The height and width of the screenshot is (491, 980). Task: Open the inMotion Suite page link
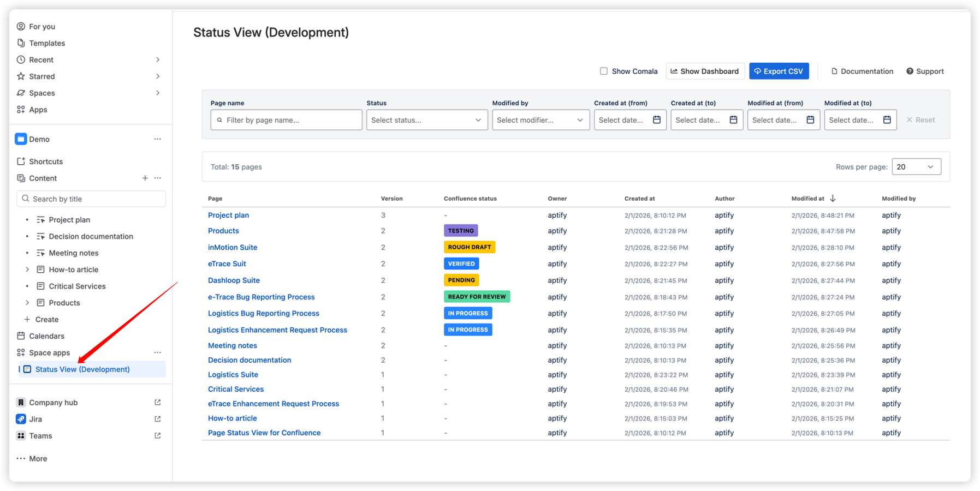coord(233,247)
